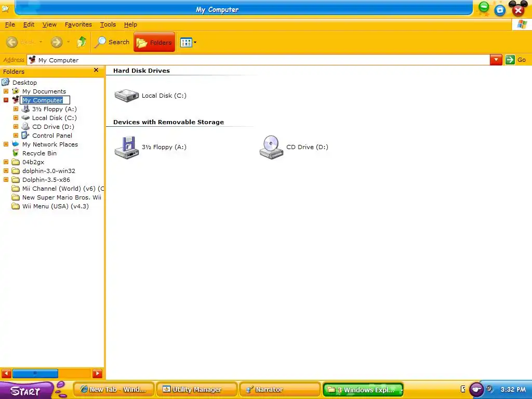Select Recycle Bin label in tree

39,153
